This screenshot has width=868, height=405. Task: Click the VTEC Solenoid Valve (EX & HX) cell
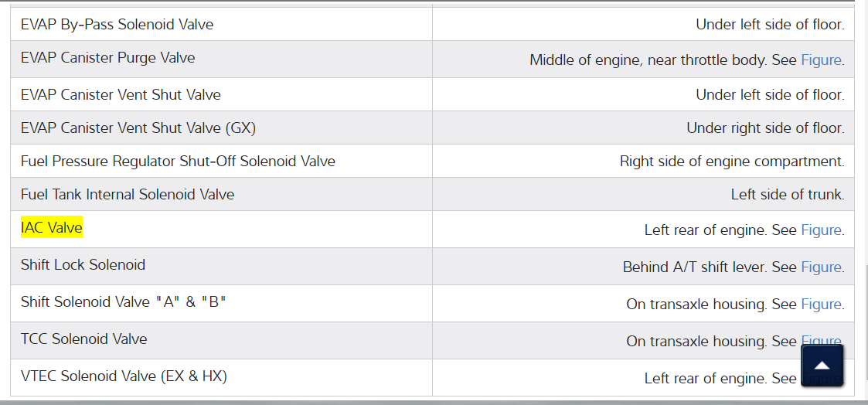coord(124,376)
